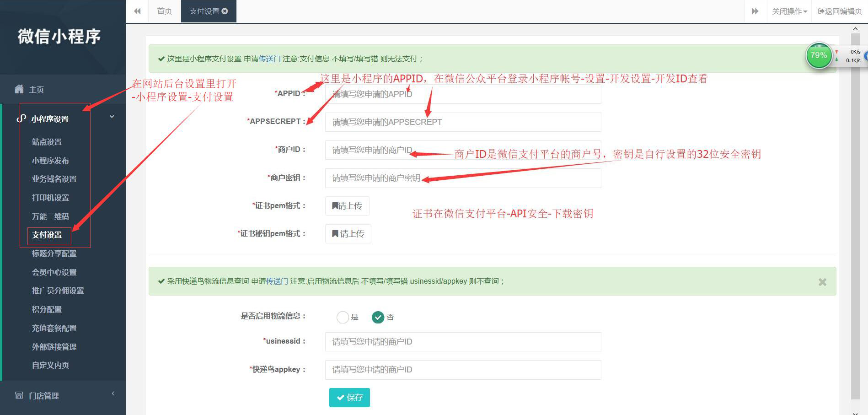The image size is (868, 415).
Task: Click the 微信小程序 title logo
Action: point(59,36)
